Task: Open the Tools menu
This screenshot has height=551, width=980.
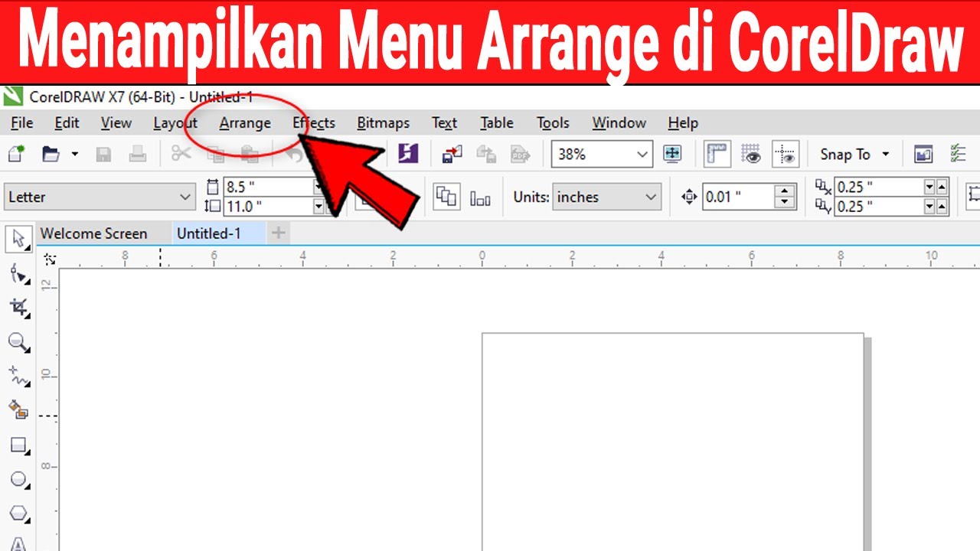Action: [553, 122]
